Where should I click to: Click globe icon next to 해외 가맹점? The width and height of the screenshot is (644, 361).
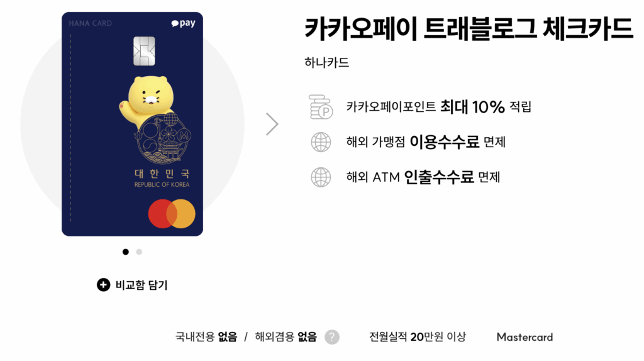321,142
